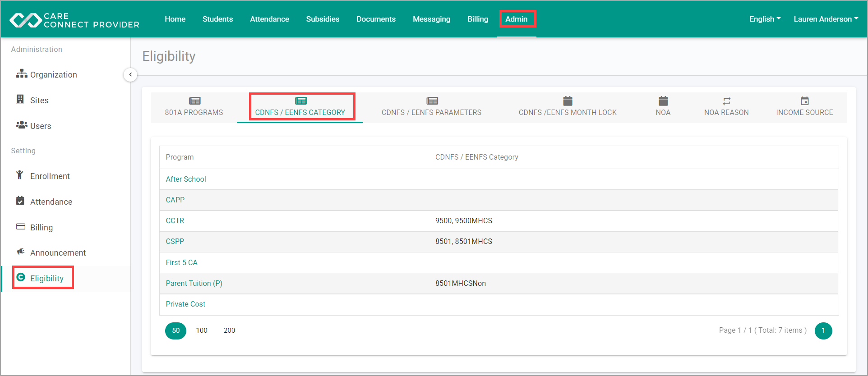
Task: Set page size to 50 items
Action: click(175, 330)
